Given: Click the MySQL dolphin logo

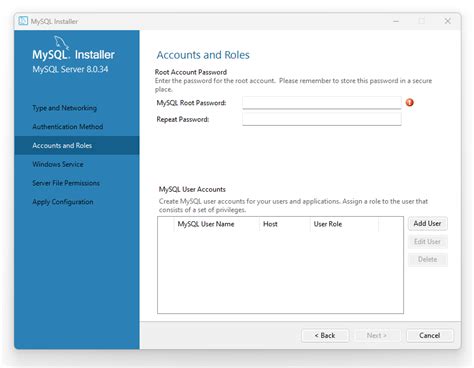Looking at the screenshot, I should [61, 42].
